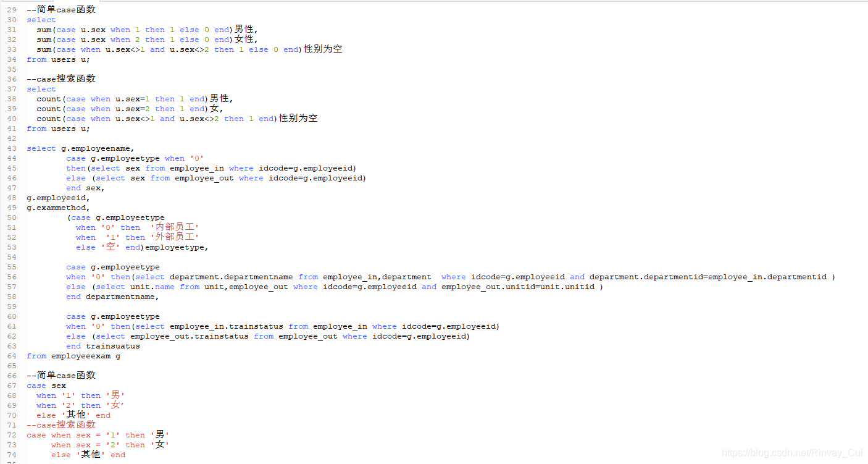Click 'g.employeename,' in the select on line 43
The image size is (868, 464).
click(x=98, y=148)
